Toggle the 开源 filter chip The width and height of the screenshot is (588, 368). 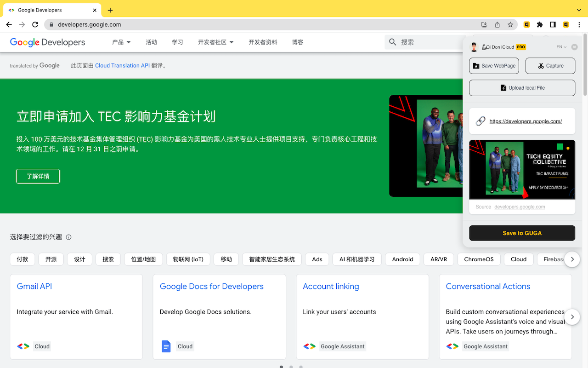[51, 259]
